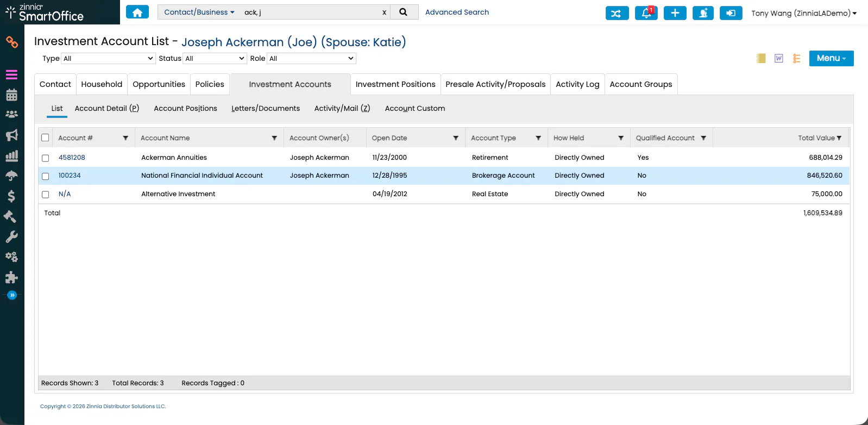Click the blue Menu button

[831, 58]
